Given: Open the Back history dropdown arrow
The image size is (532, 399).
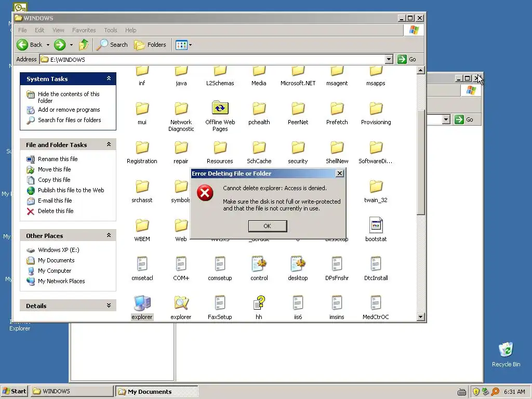Looking at the screenshot, I should click(x=48, y=45).
